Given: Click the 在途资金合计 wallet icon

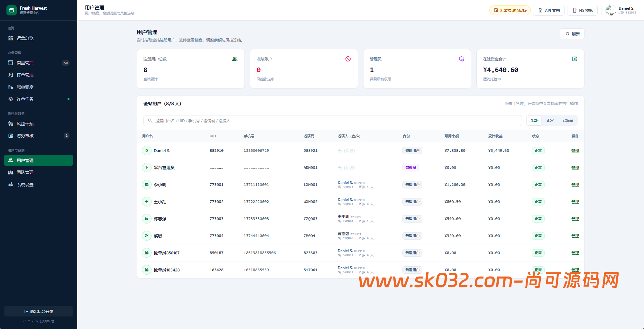Looking at the screenshot, I should click(575, 59).
